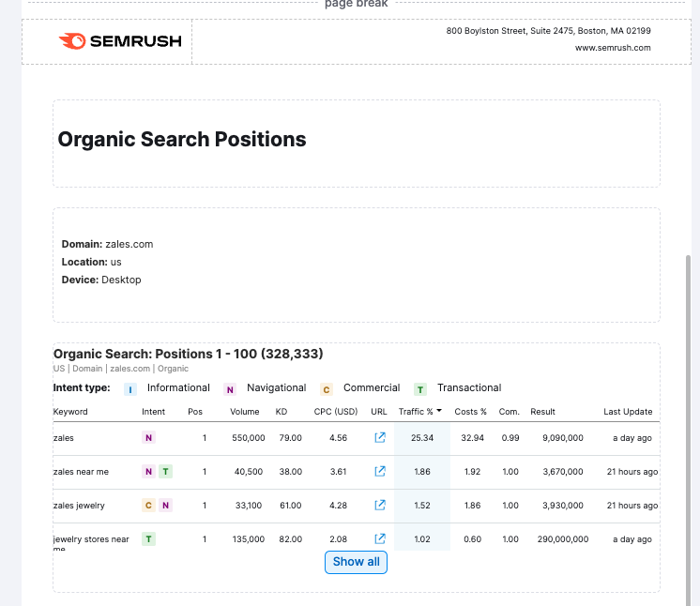Click the CPC (USD) column header
Image resolution: width=700 pixels, height=606 pixels.
click(336, 412)
